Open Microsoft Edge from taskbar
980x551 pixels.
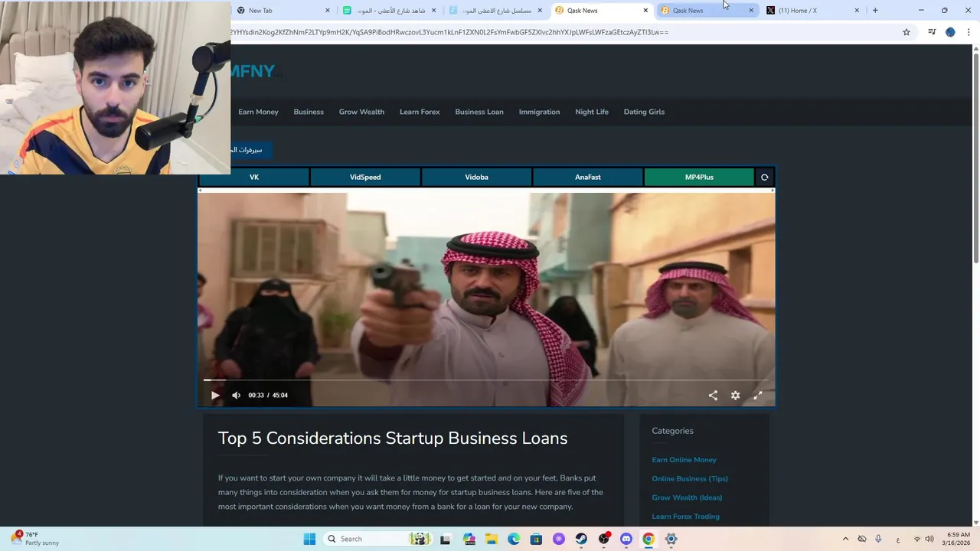click(514, 539)
